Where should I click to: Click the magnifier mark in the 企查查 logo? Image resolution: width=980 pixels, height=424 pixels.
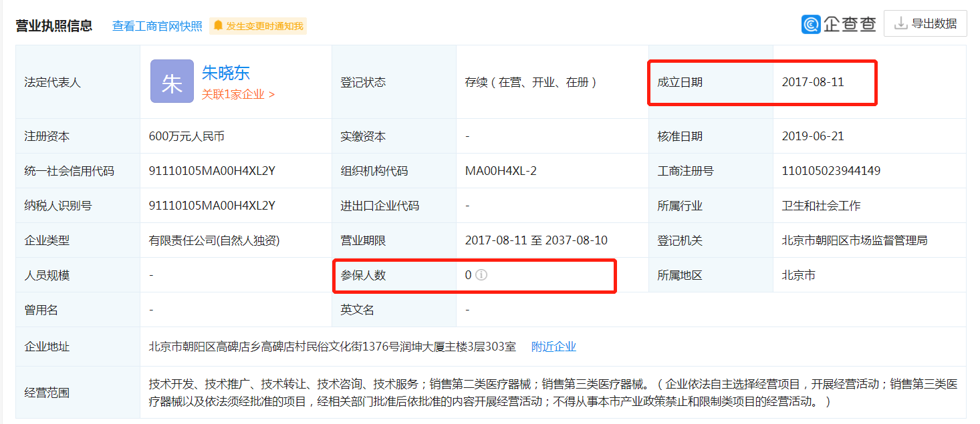pos(811,24)
